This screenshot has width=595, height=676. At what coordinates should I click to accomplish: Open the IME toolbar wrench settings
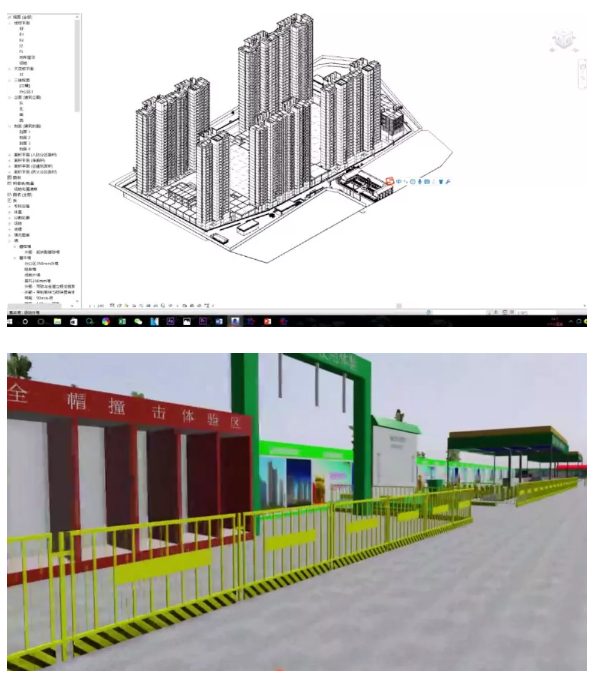[448, 182]
